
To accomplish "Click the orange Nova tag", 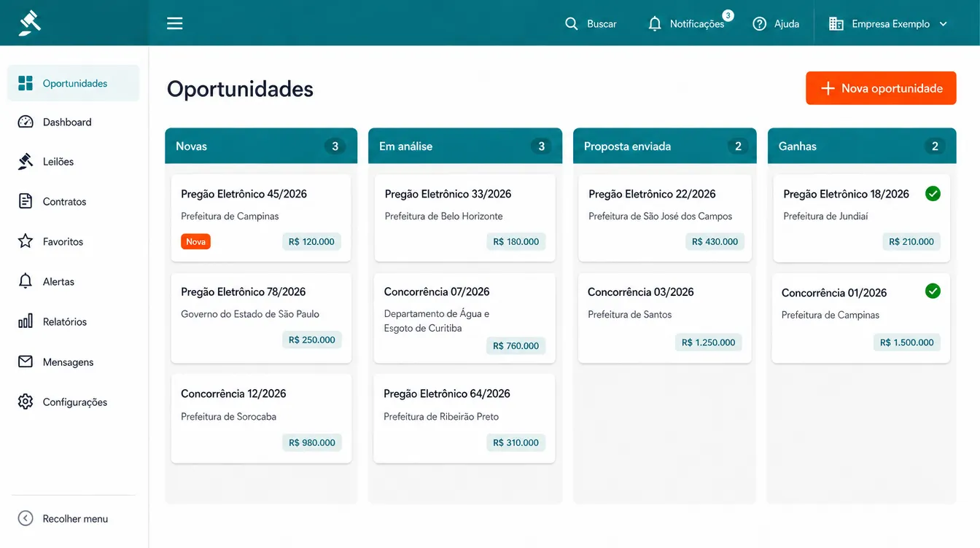I will pos(195,241).
